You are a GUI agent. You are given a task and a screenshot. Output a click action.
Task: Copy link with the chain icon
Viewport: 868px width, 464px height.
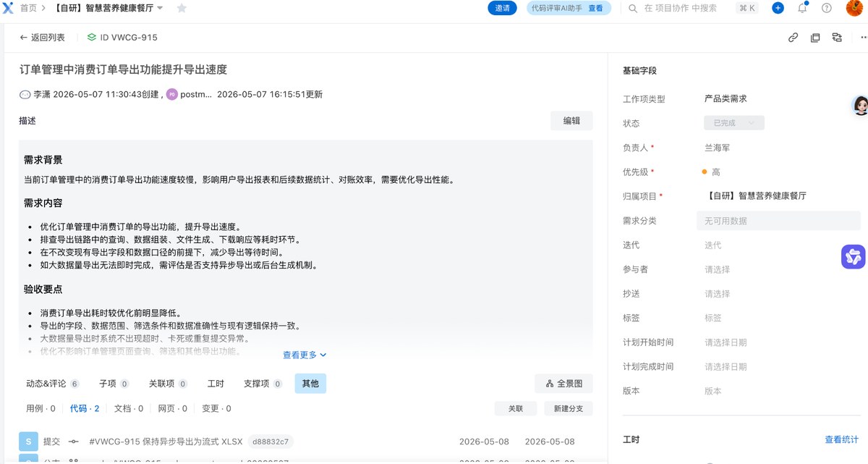tap(793, 38)
